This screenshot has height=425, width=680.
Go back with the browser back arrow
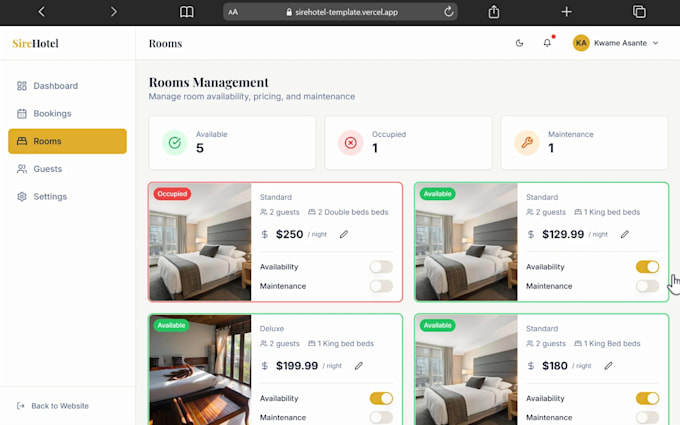(x=42, y=12)
